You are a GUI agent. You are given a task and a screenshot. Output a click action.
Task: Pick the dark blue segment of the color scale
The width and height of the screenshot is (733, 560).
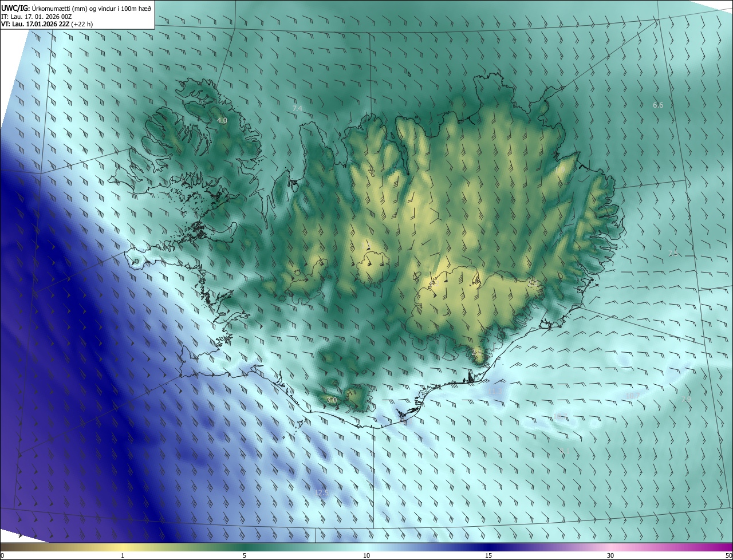click(x=488, y=547)
